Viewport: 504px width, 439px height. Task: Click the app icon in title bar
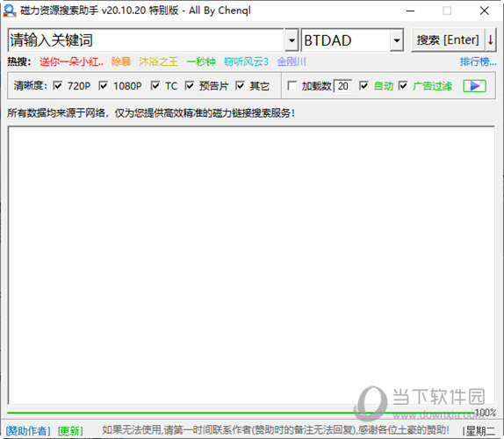pos(10,11)
